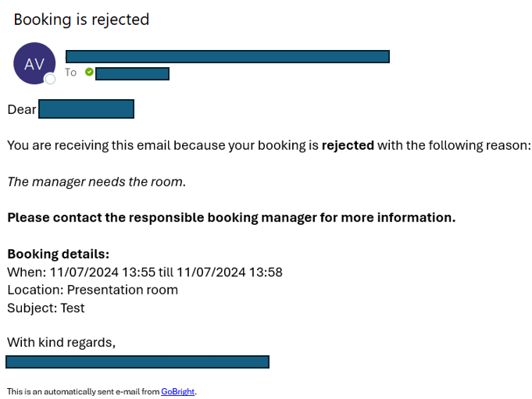532x399 pixels.
Task: Click the 'To' label in header
Action: coord(70,72)
